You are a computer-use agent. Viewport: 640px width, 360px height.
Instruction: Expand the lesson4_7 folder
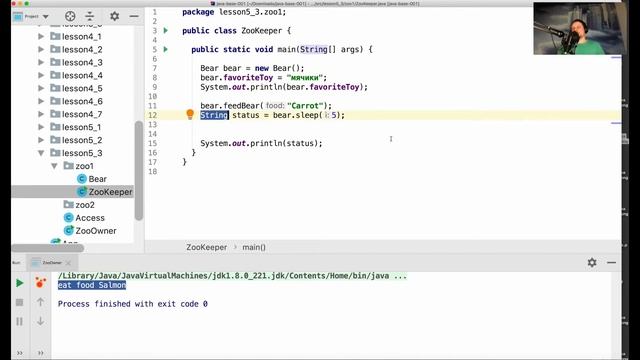41,114
